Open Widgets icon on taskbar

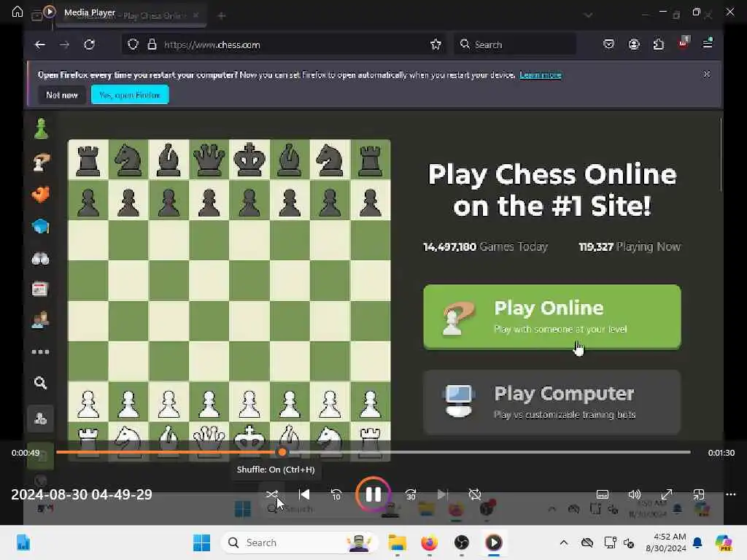(23, 542)
